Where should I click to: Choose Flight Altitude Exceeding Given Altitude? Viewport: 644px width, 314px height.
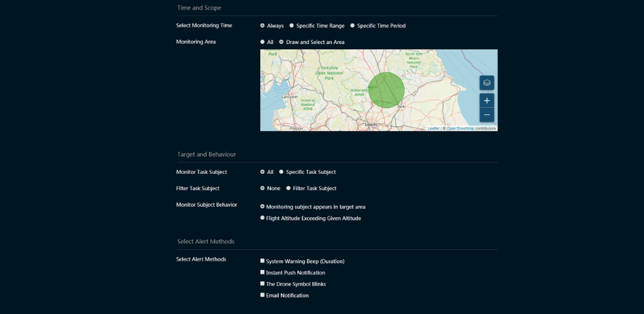(x=263, y=218)
